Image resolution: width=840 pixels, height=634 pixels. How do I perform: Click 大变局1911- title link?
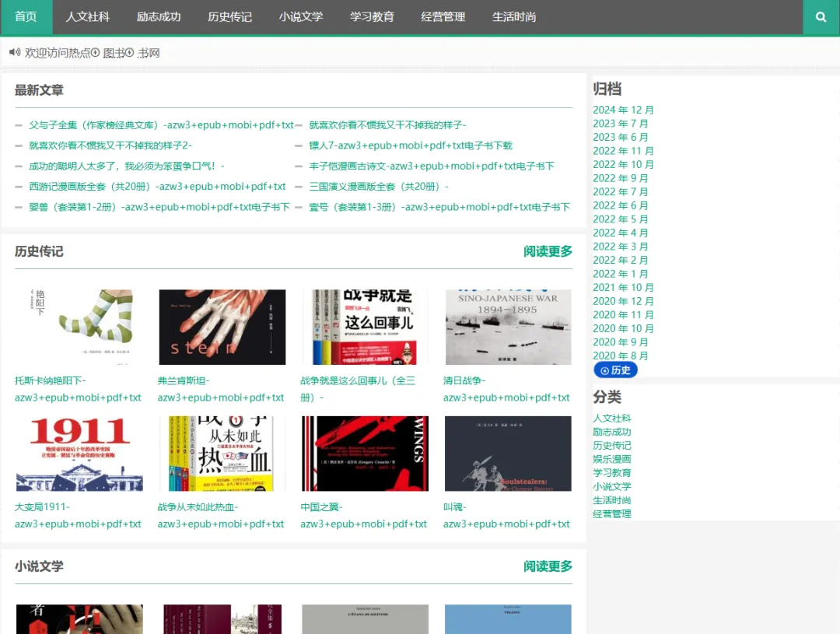click(x=79, y=516)
